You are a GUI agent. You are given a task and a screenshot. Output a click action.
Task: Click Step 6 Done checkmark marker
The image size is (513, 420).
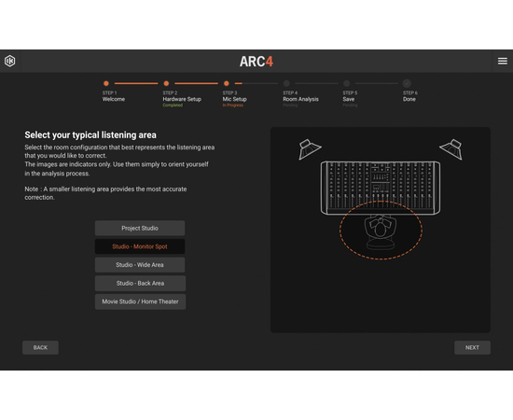407,83
